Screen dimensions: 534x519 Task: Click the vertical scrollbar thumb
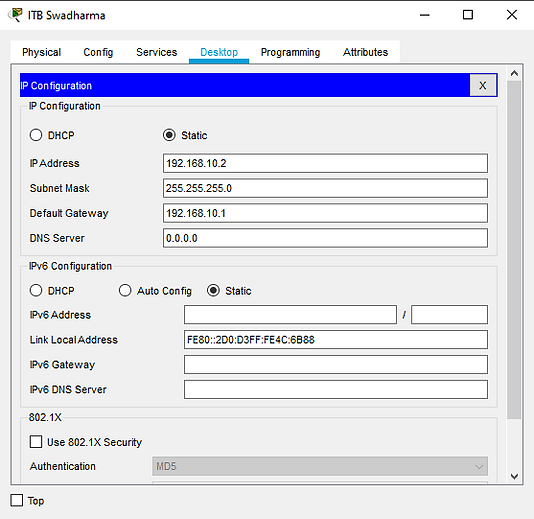514,250
